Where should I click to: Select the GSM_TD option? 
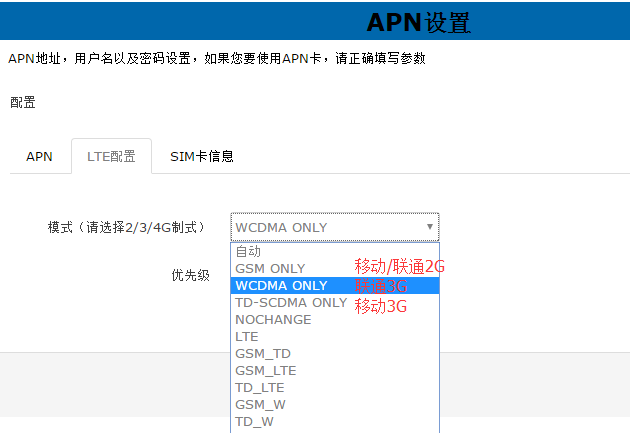tap(263, 354)
